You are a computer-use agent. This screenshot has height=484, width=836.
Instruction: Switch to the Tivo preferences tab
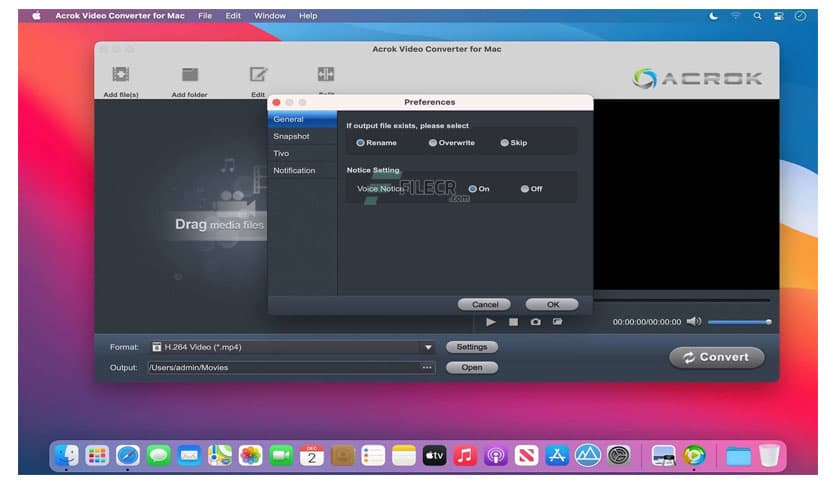click(302, 154)
